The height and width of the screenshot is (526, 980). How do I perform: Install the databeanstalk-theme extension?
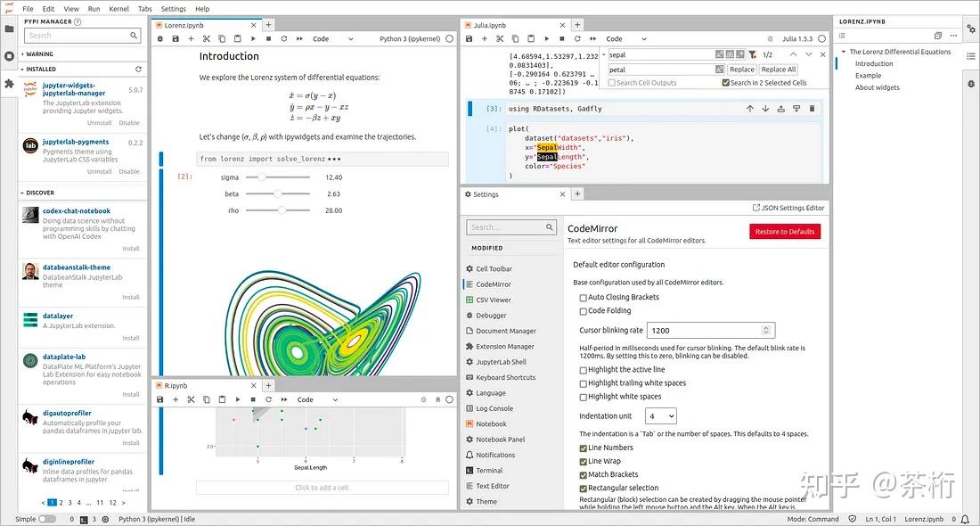(x=130, y=297)
